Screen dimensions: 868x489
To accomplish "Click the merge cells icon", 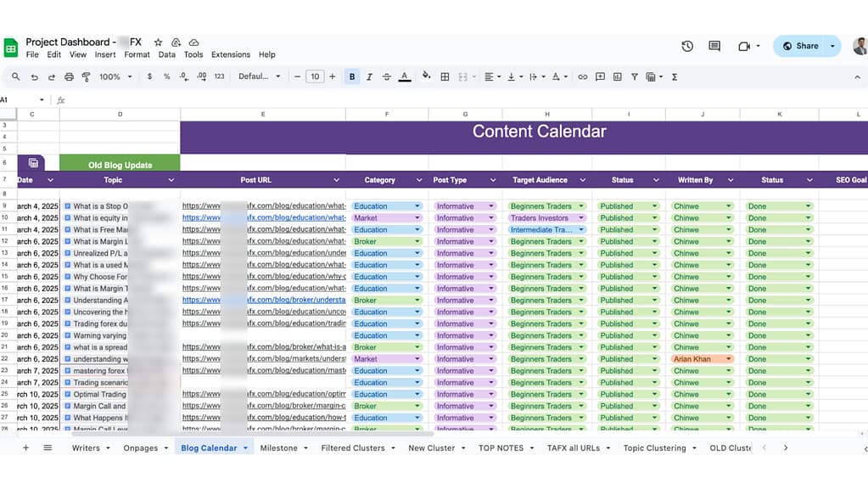I will (462, 76).
